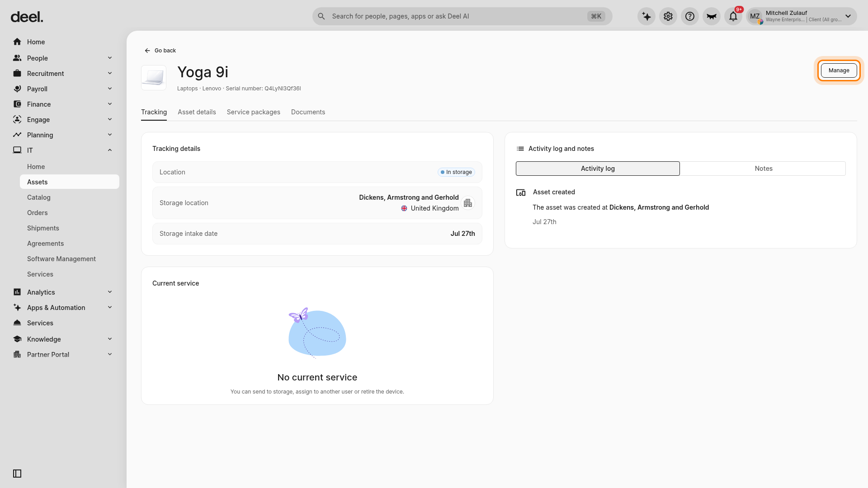Click the Finance wallet icon
Image resolution: width=868 pixels, height=488 pixels.
click(x=17, y=104)
